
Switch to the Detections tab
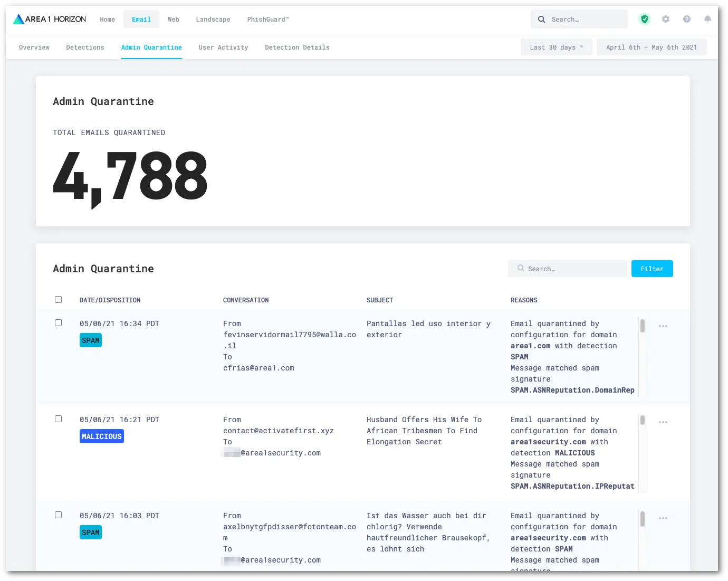tap(85, 47)
